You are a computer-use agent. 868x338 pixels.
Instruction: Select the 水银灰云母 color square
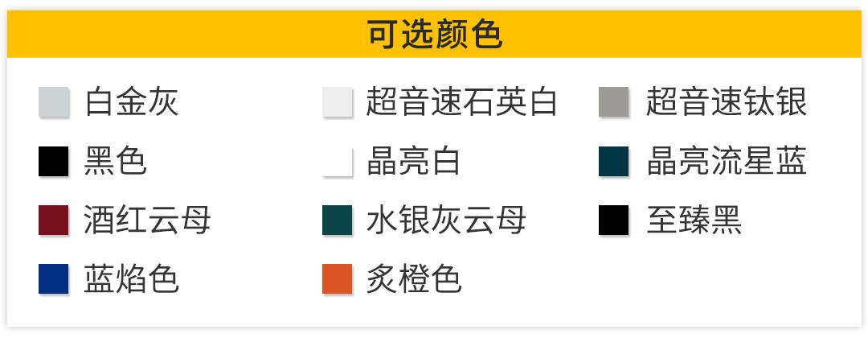point(338,221)
